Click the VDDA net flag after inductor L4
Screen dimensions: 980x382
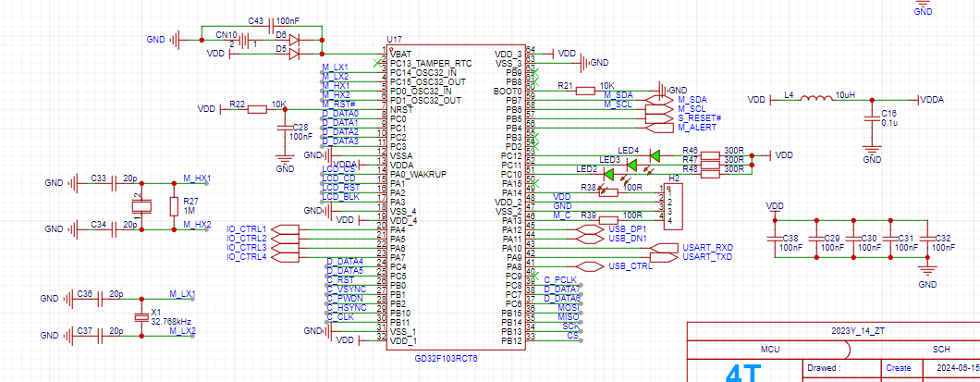[929, 99]
